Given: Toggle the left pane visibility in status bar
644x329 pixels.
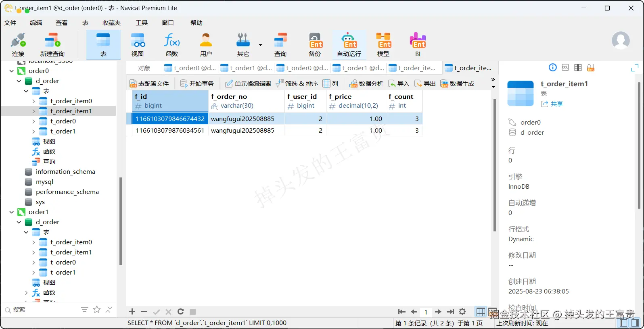Looking at the screenshot, I should coord(624,323).
